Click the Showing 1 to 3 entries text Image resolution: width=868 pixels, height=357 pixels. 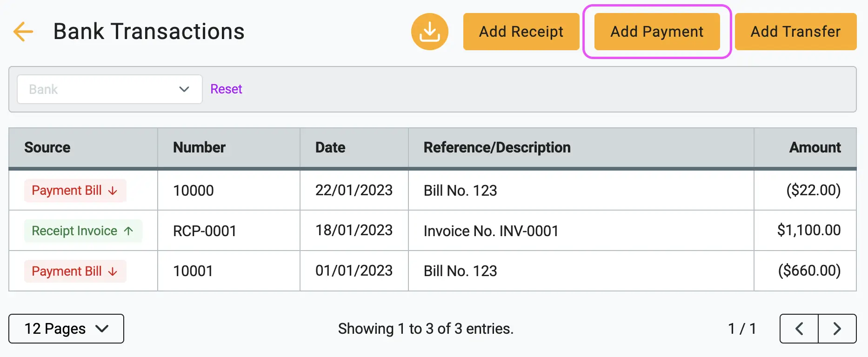pos(426,329)
